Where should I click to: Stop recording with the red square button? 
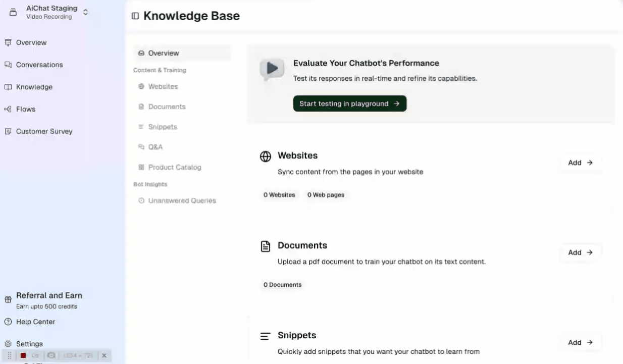23,355
